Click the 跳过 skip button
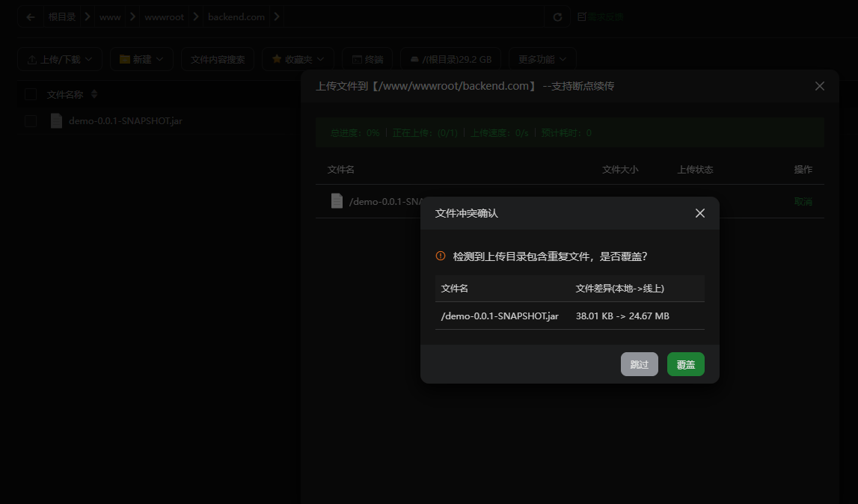The image size is (858, 504). tap(639, 364)
